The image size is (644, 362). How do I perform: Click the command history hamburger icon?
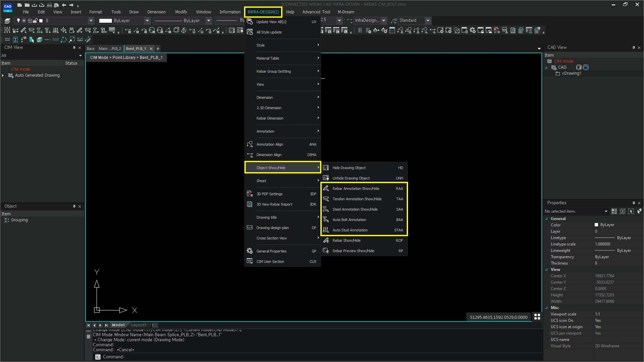tap(89, 337)
